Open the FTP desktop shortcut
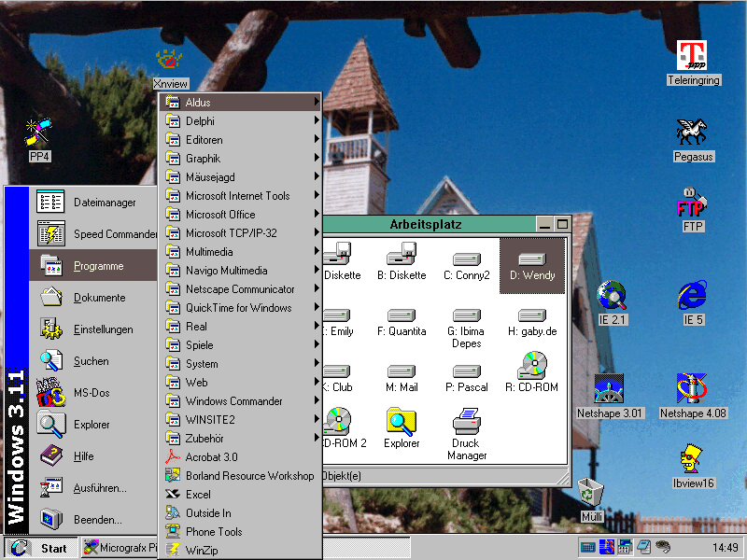 [x=692, y=203]
